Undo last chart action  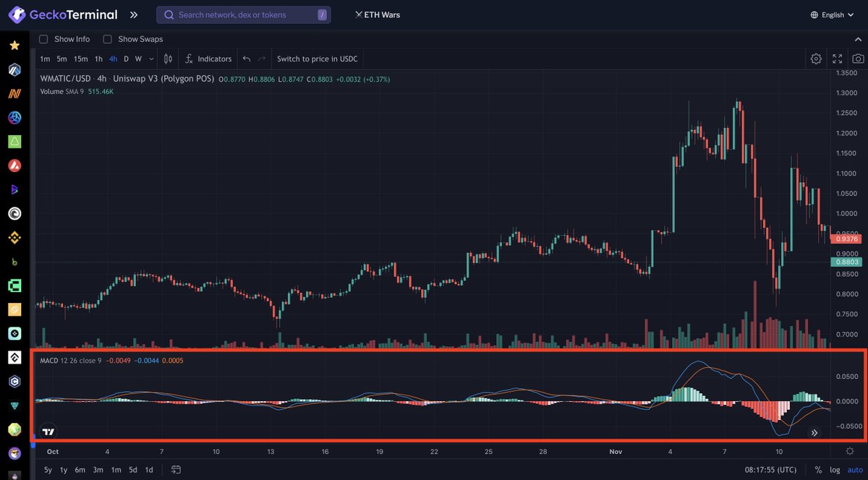pos(247,59)
